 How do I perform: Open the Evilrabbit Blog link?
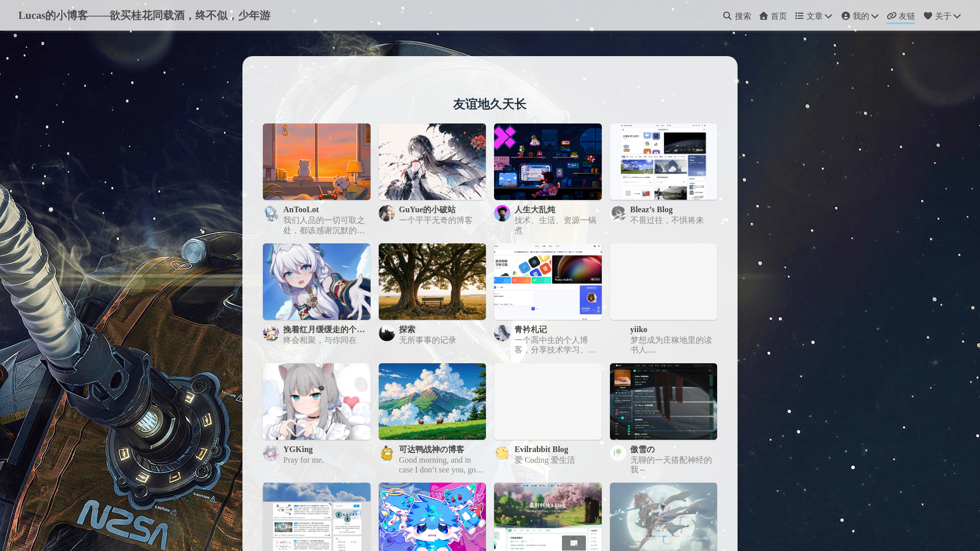click(541, 449)
